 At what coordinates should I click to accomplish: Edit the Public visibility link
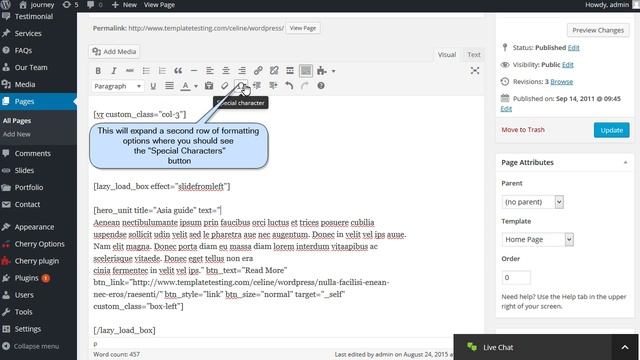pyautogui.click(x=567, y=64)
